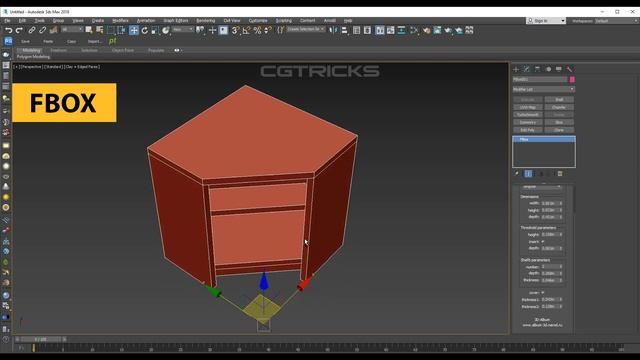Select the Object Paint ribbon tab

[122, 50]
